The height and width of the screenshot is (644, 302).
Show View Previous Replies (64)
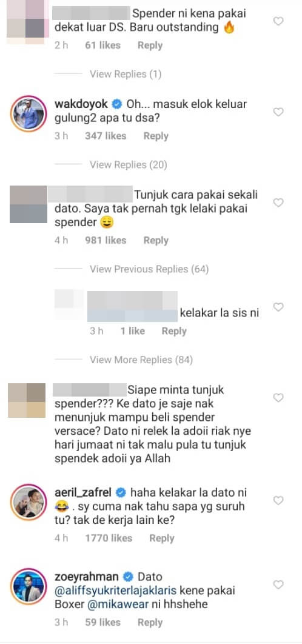[149, 269]
